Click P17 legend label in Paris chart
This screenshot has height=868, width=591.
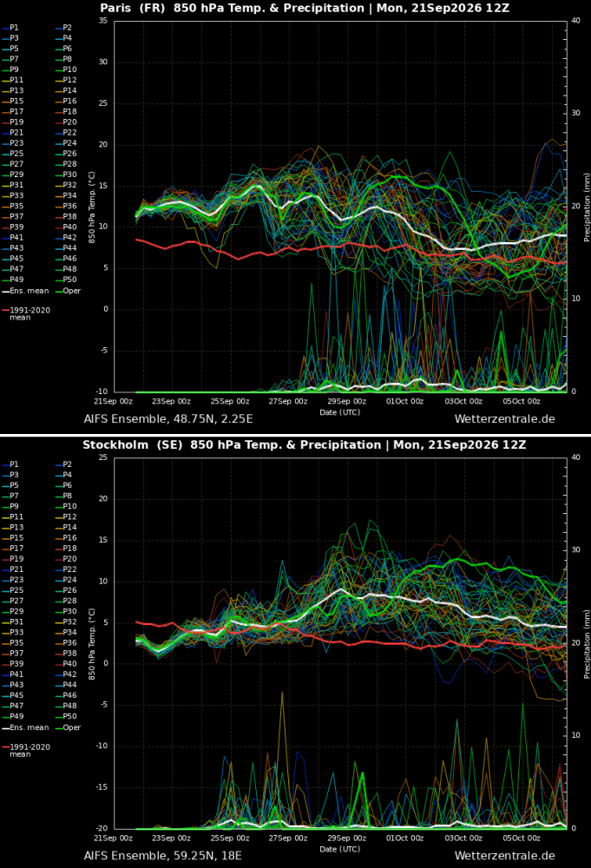[x=13, y=112]
